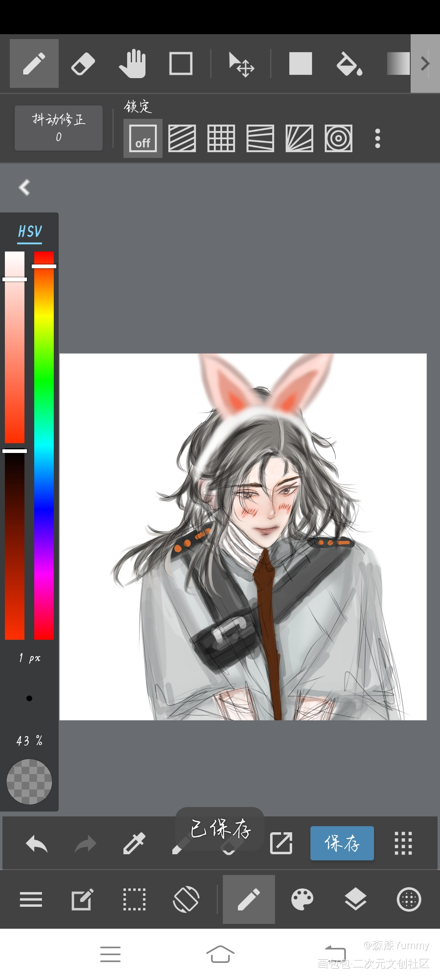
Task: Open the snap three-dot options menu
Action: pos(378,139)
